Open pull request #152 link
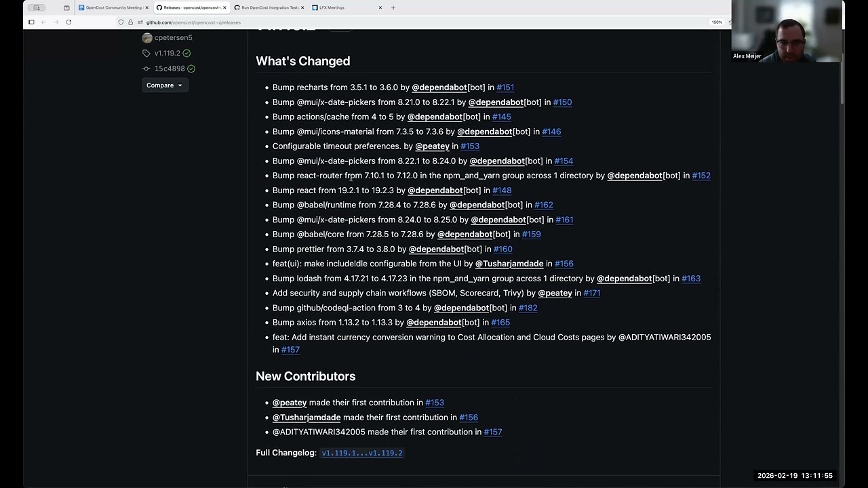This screenshot has width=868, height=488. point(701,176)
